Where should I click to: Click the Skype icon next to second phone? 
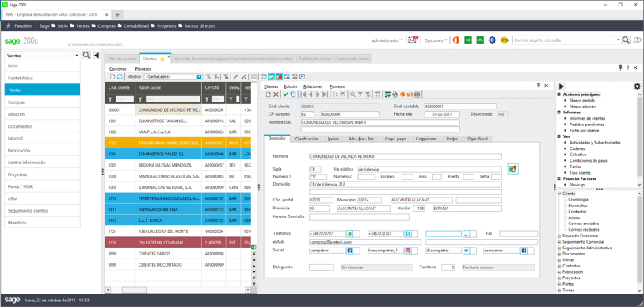coord(408,234)
